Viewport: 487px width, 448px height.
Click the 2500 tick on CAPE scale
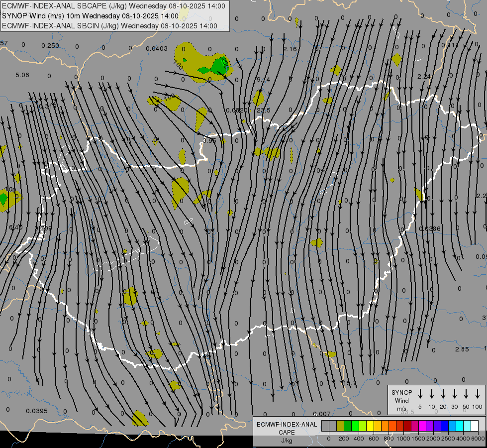[x=448, y=439]
